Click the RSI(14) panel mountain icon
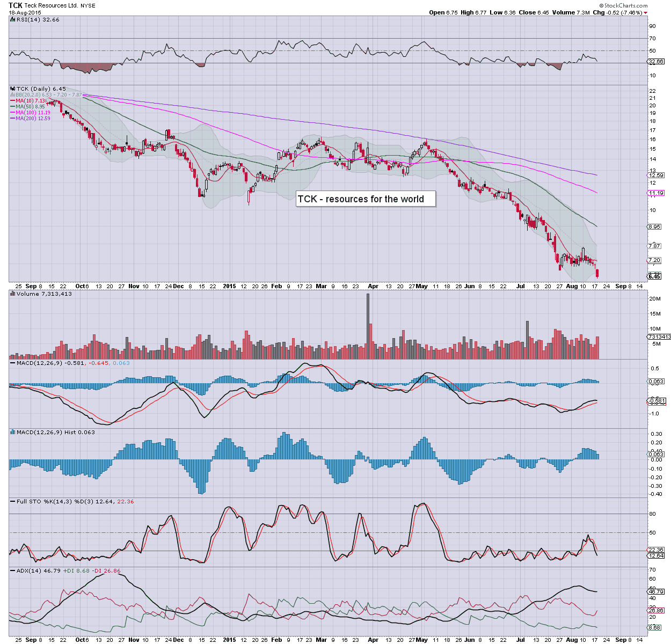This screenshot has height=644, width=671. pos(13,19)
